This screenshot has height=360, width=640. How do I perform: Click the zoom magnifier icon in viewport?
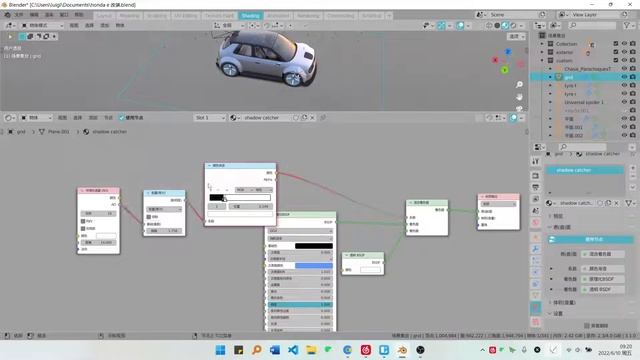tap(519, 84)
